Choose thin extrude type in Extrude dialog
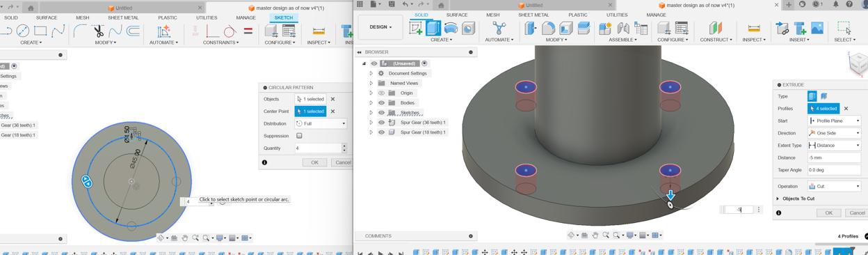 tap(824, 96)
